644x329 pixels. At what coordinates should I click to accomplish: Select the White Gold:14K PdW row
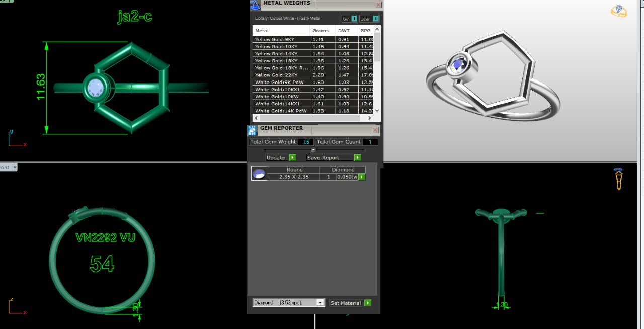point(313,111)
